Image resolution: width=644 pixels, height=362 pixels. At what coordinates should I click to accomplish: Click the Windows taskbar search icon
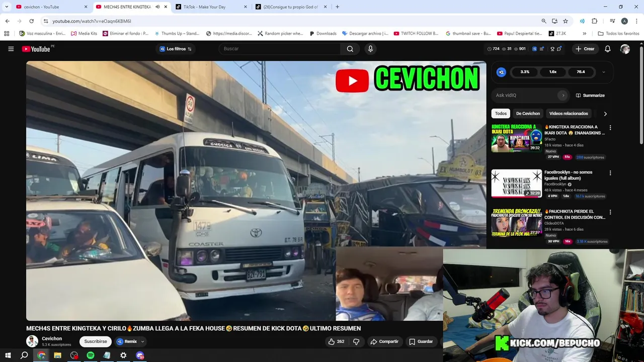(24, 355)
